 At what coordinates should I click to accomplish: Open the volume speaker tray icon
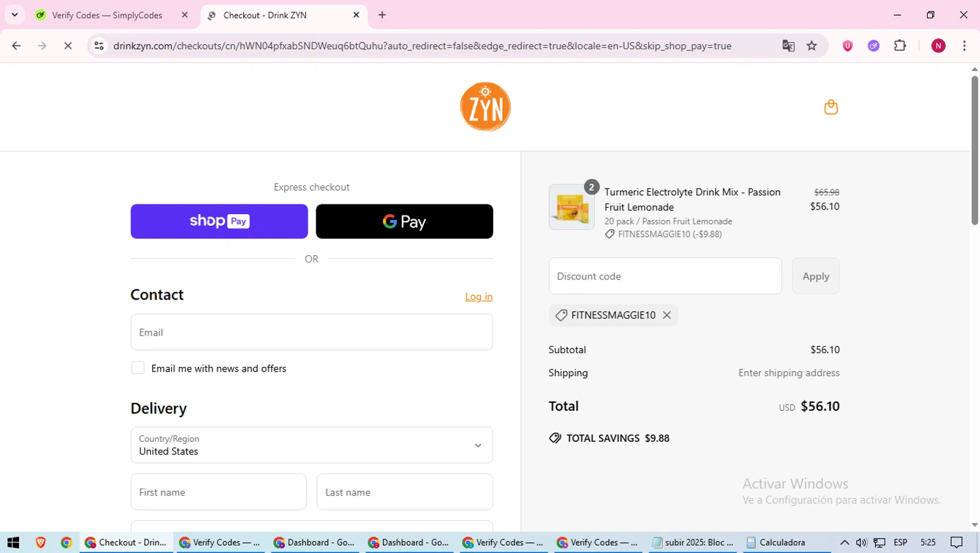[x=861, y=543]
